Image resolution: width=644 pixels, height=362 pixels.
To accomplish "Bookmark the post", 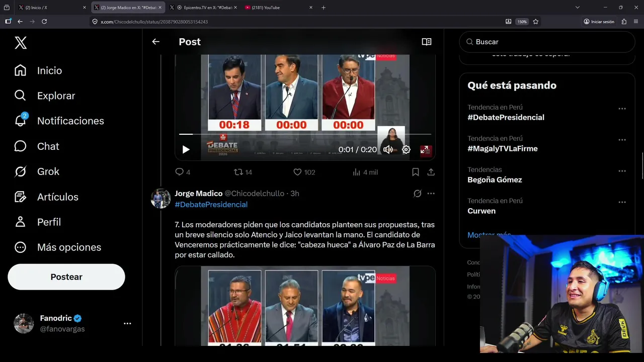I will pos(416,172).
